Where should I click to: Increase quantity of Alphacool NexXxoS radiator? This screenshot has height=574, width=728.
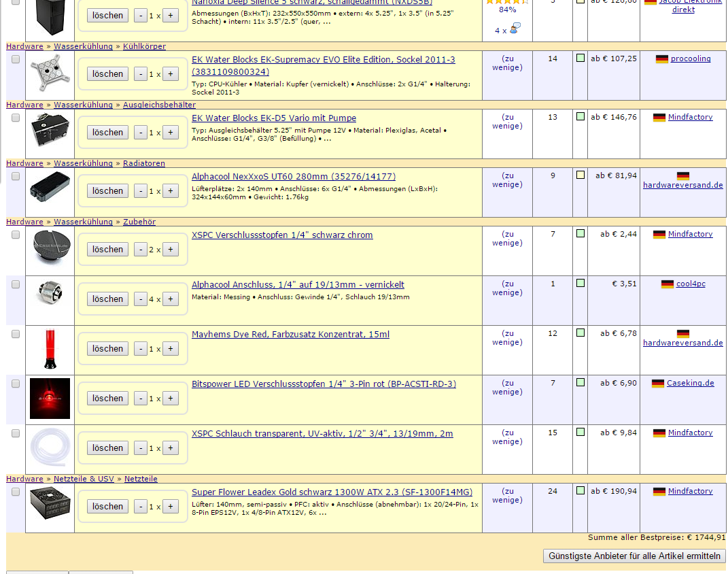tap(171, 191)
